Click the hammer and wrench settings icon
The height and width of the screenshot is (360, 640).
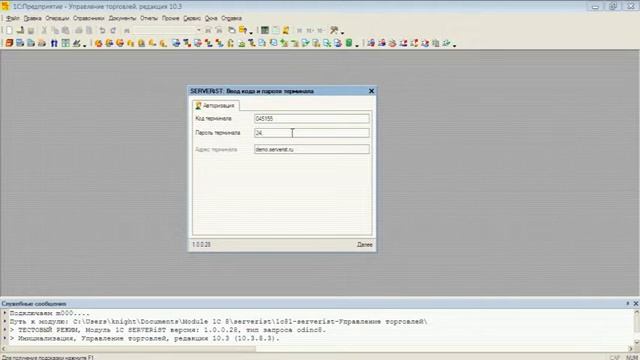pos(334,31)
